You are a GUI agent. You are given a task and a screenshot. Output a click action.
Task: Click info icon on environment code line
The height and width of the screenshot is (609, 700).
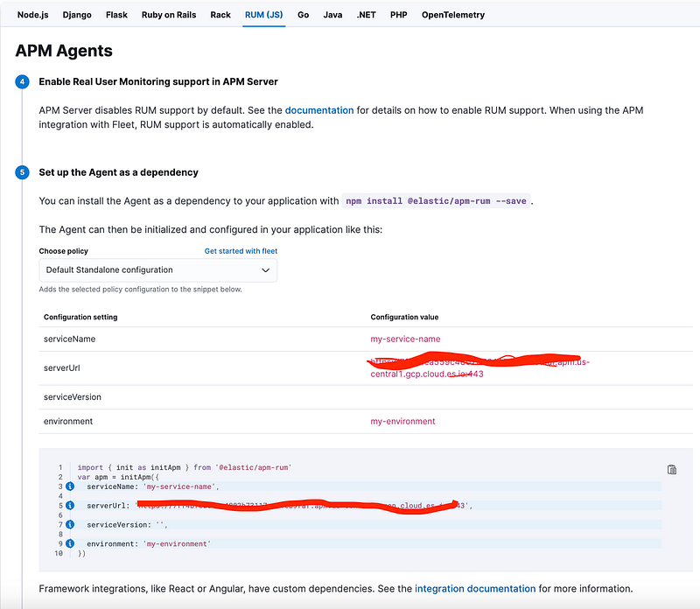(70, 543)
